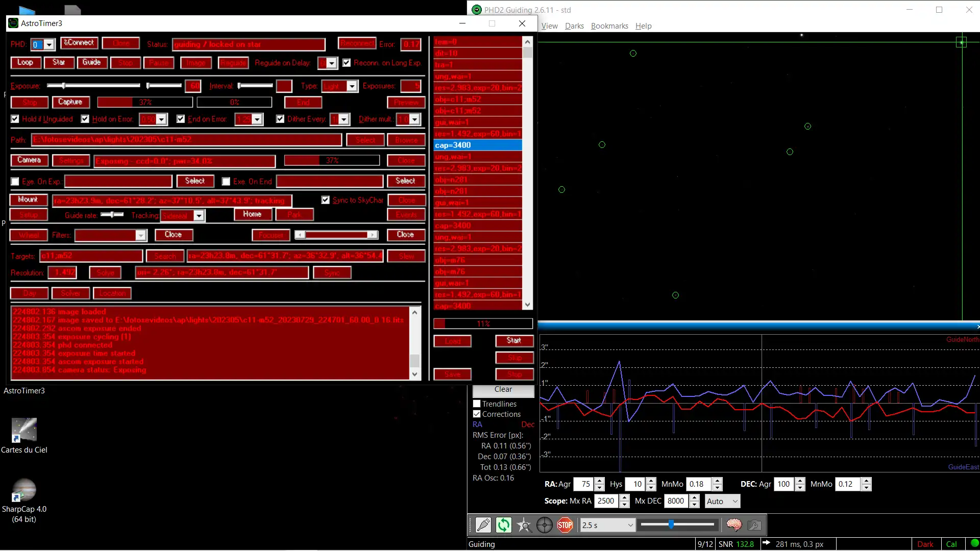Click PHD2 loop exposures green arrows icon
980x551 pixels.
(503, 525)
